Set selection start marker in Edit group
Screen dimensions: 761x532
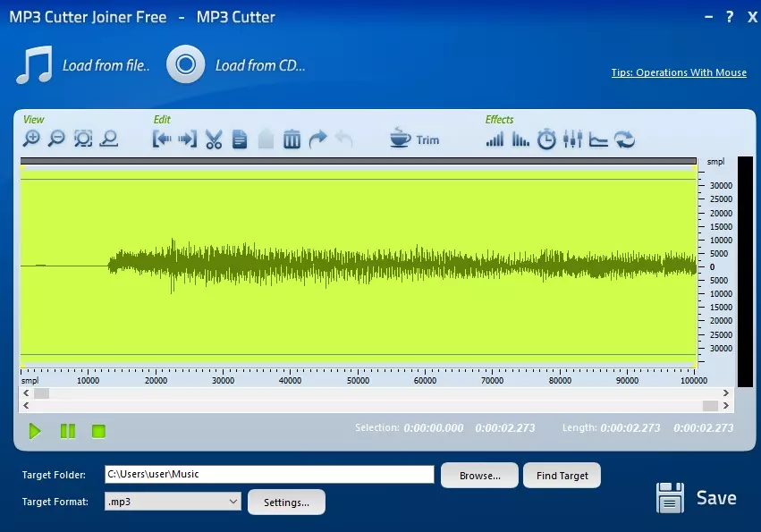point(162,139)
